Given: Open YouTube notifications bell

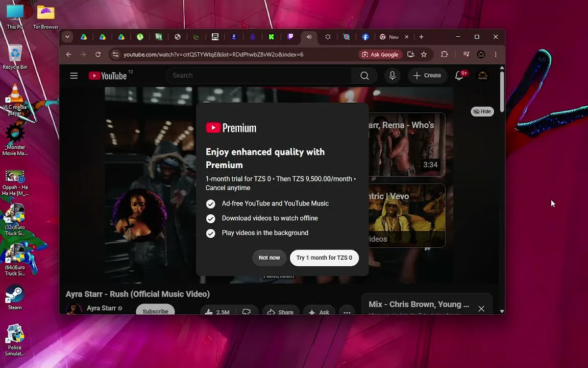Looking at the screenshot, I should (x=459, y=76).
